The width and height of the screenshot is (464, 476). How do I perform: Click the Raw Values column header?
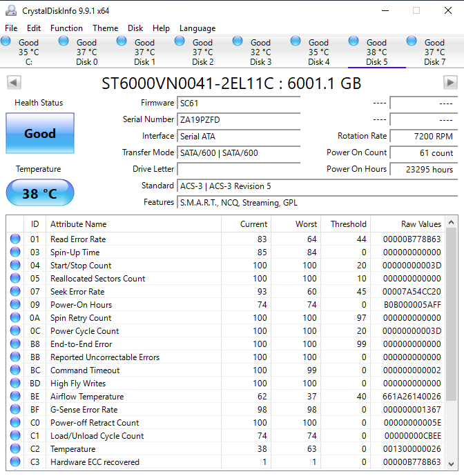pyautogui.click(x=408, y=224)
